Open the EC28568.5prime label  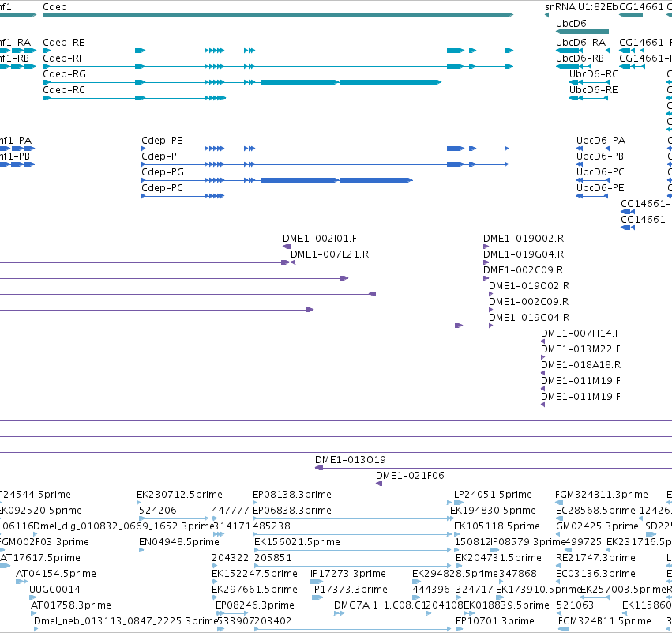tap(595, 511)
